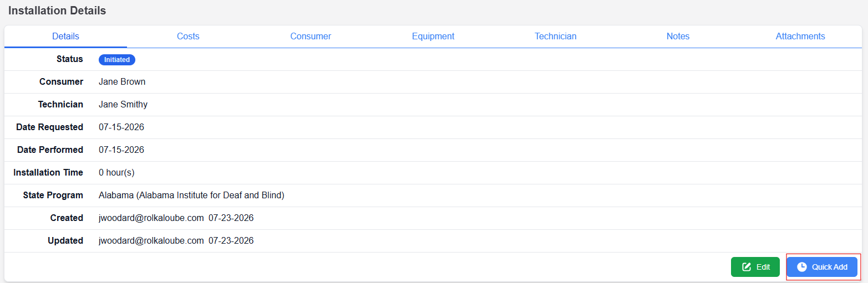Click the Date Performed field label
The width and height of the screenshot is (868, 283).
pyautogui.click(x=50, y=150)
